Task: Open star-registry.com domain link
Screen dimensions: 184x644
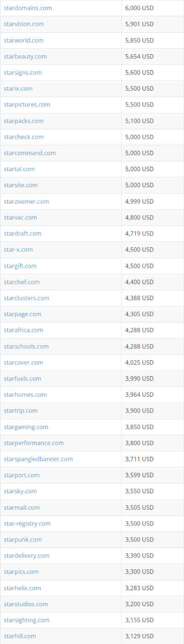Action: point(27,523)
